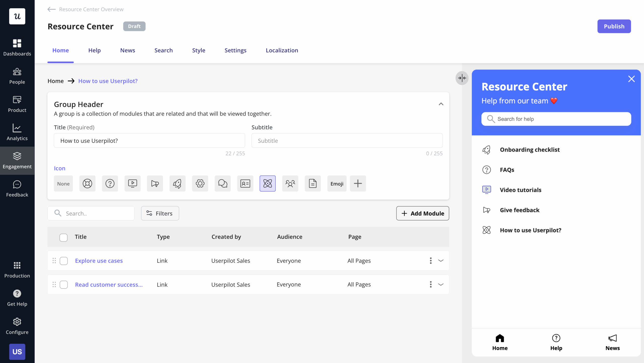Choose the chat bubbles icon option
644x363 pixels.
click(x=223, y=184)
